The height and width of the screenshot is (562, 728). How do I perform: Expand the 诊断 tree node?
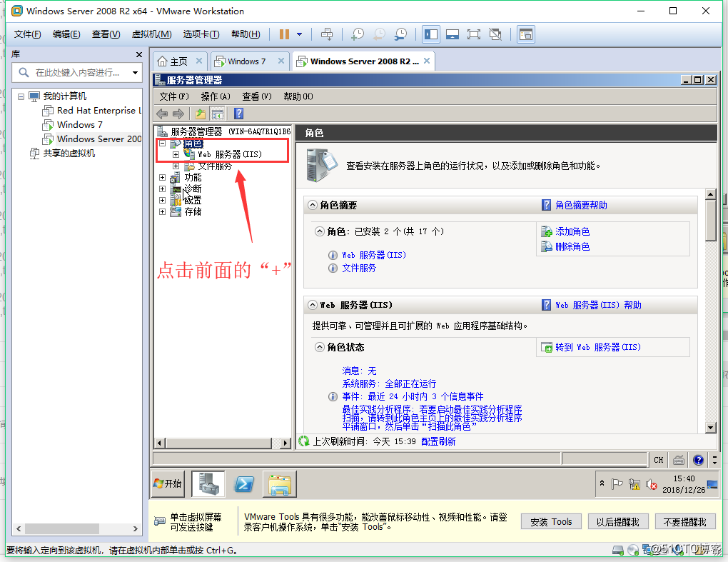(x=163, y=189)
